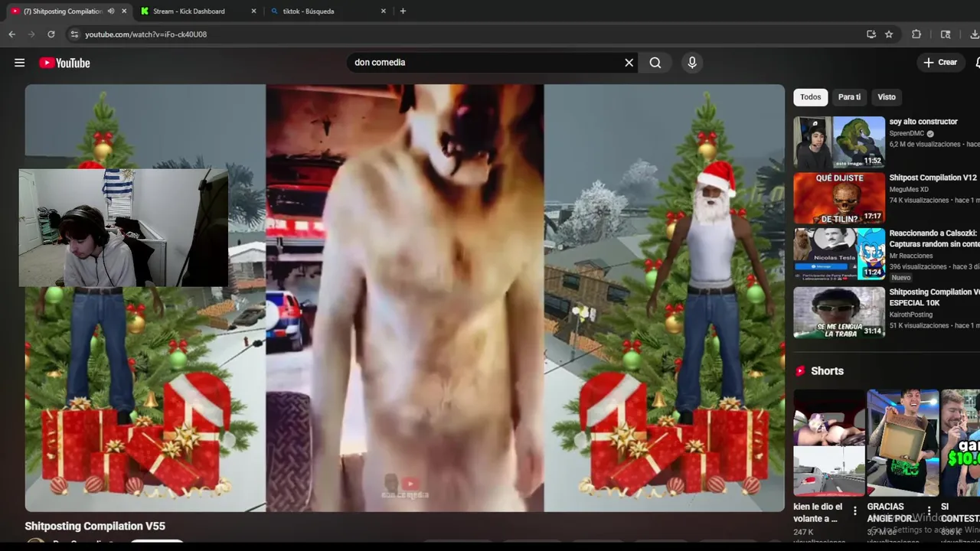This screenshot has width=980, height=551.
Task: Switch to tiktok - Búsqueda tab
Action: pos(309,11)
